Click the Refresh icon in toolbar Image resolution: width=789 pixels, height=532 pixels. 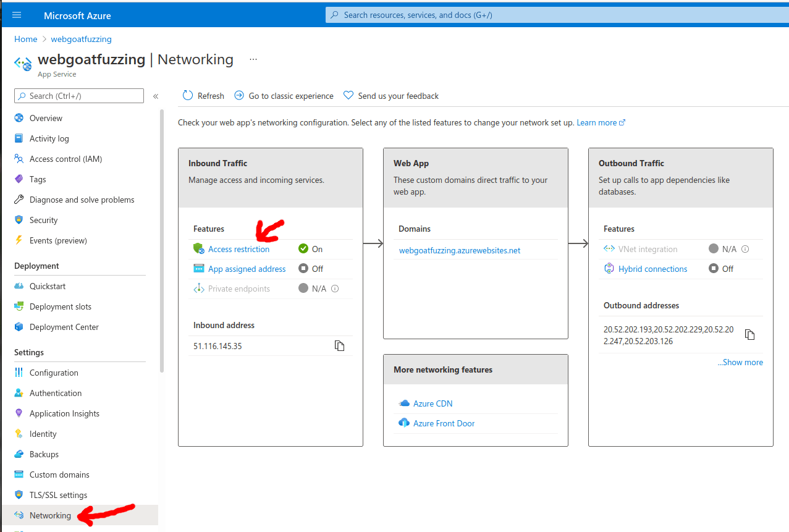(x=188, y=95)
